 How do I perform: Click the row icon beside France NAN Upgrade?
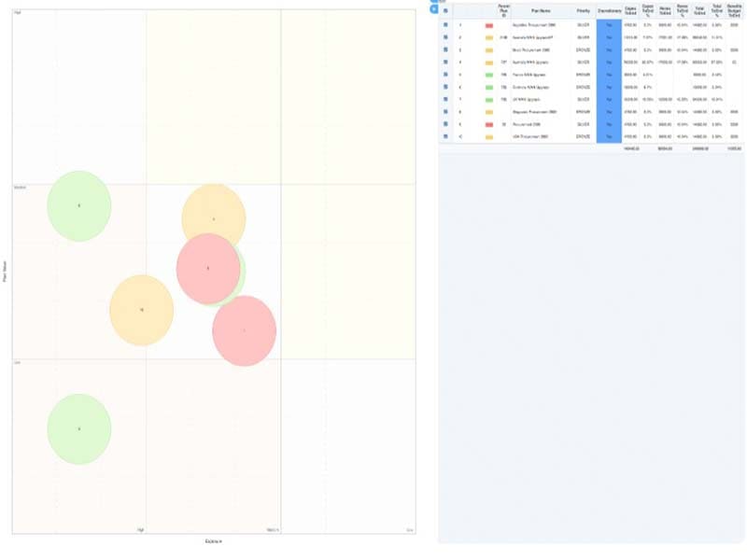(445, 73)
